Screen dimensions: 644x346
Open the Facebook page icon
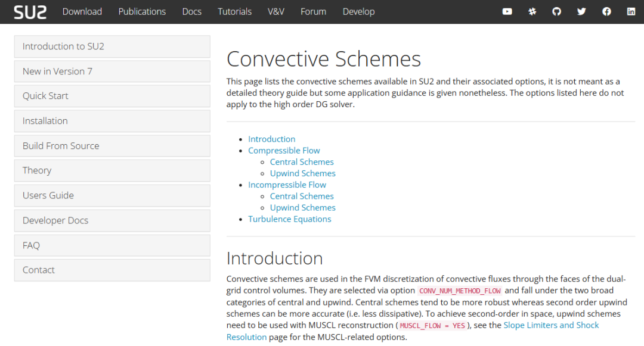coord(606,11)
